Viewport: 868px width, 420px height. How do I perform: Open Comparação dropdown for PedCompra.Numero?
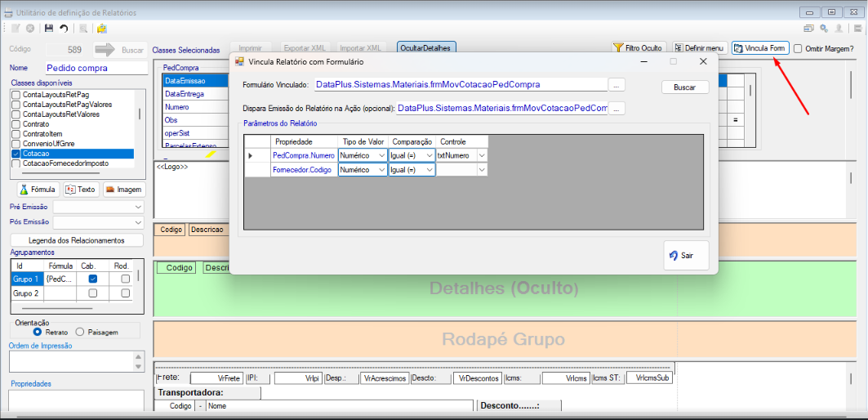pos(430,156)
